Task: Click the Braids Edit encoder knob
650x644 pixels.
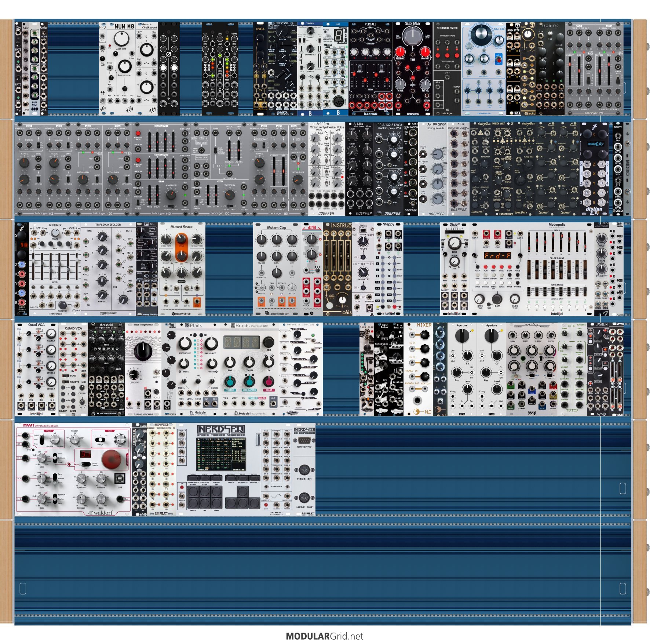Action: click(x=269, y=342)
